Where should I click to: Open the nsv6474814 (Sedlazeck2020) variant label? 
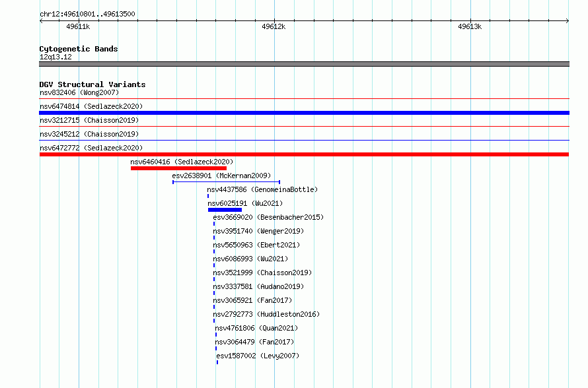tap(91, 106)
